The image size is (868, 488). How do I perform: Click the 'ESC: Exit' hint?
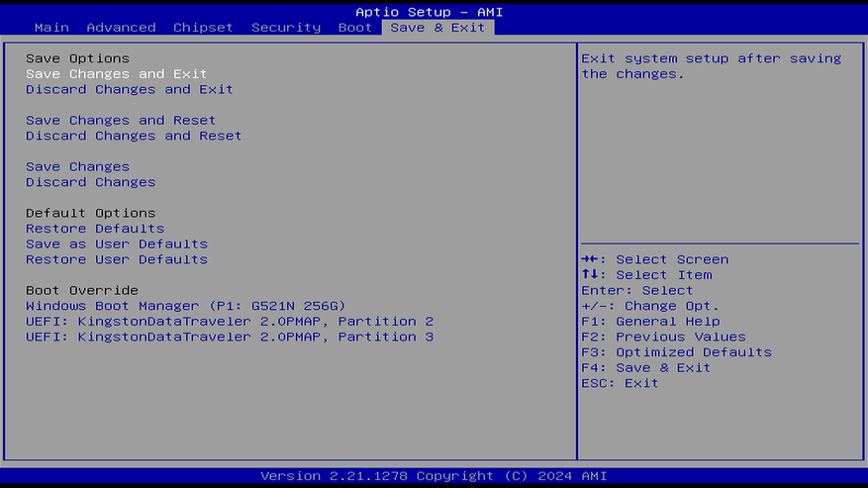tap(620, 383)
